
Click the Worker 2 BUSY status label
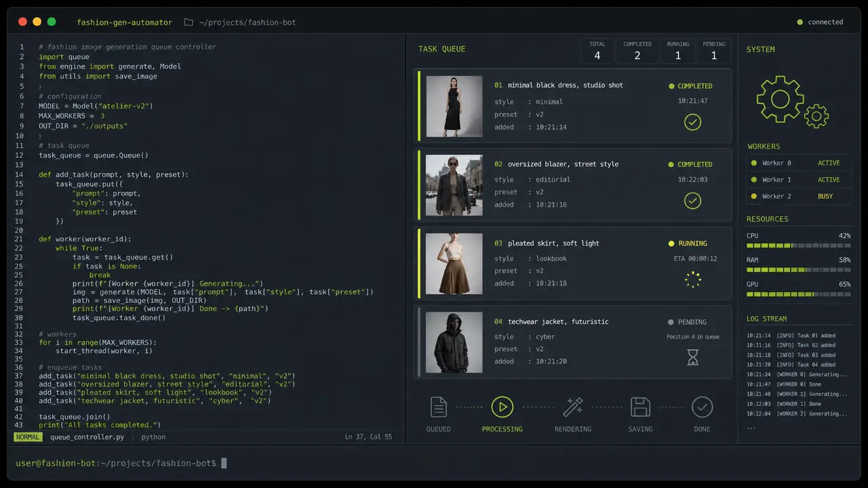point(825,197)
